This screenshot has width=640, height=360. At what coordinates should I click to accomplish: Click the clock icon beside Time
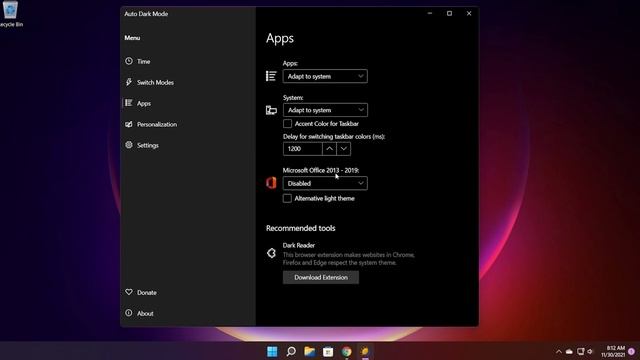point(129,61)
